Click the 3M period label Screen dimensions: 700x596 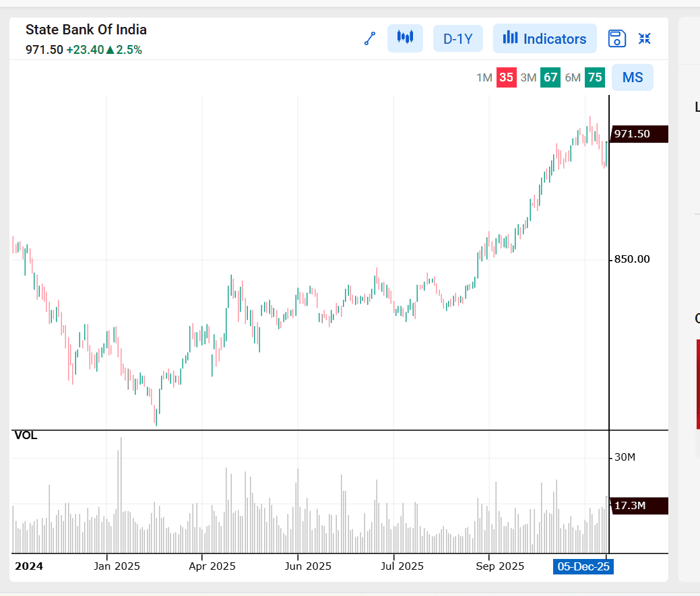[x=529, y=77]
